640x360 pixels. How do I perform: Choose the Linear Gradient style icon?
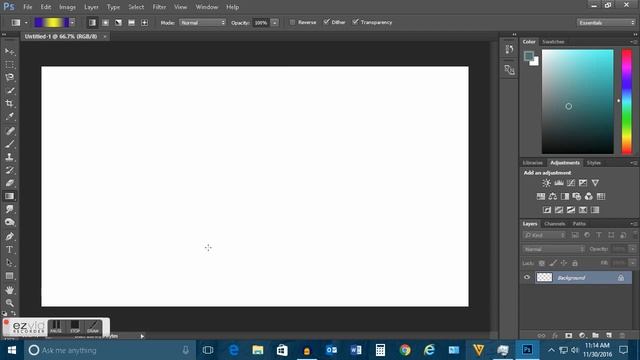pos(92,23)
